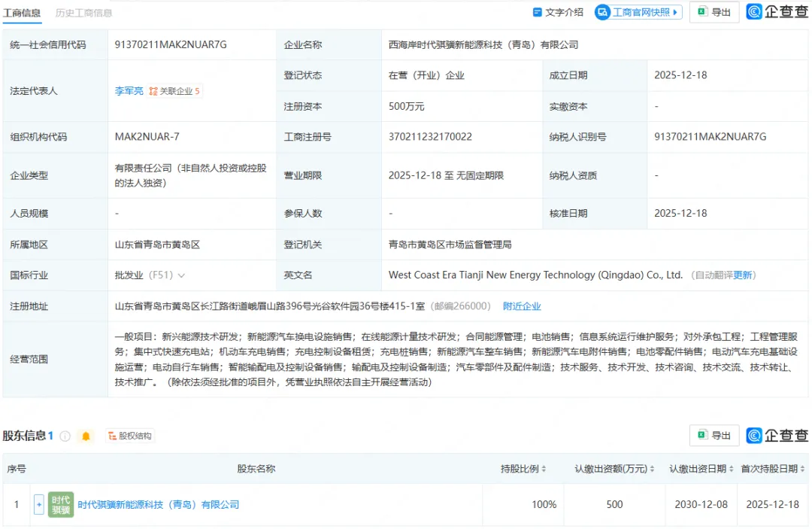Click 更新 next to the English name

[x=743, y=275]
